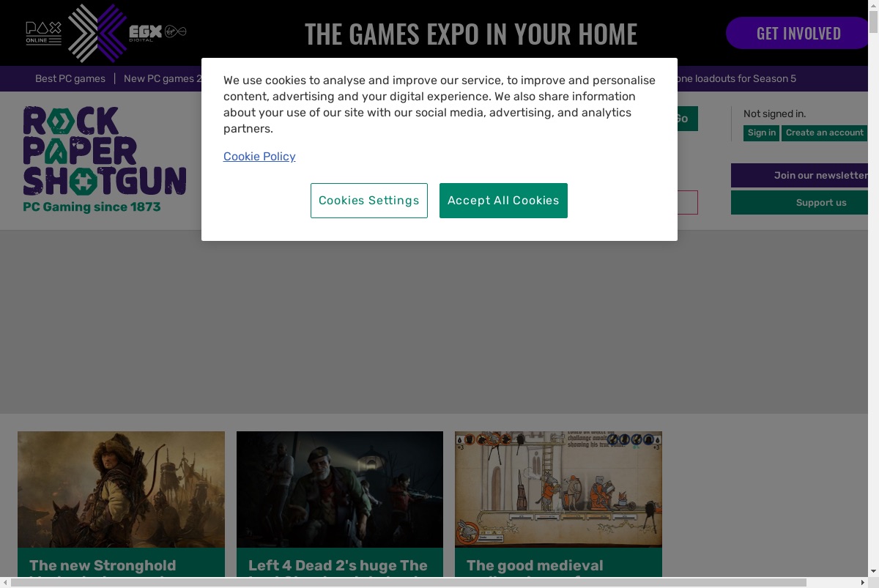
Task: Click the GET INVOLVED banner button
Action: coord(798,34)
